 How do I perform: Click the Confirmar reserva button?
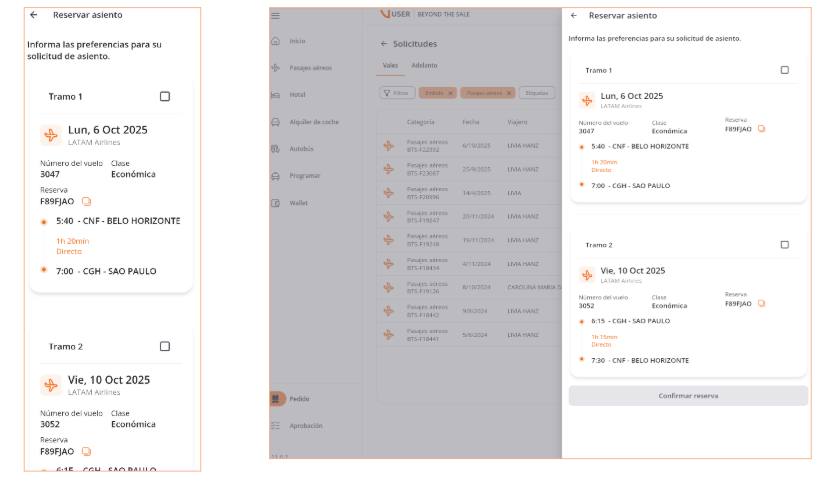click(688, 396)
